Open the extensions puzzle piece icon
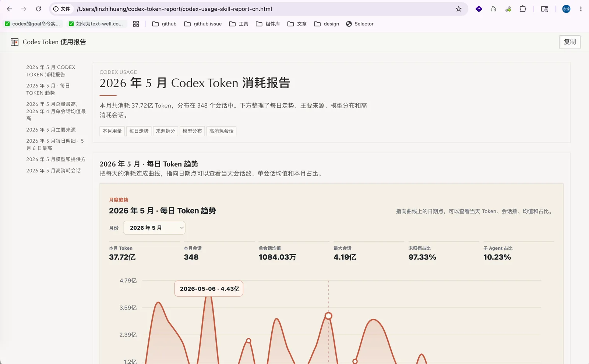Image resolution: width=589 pixels, height=364 pixels. (523, 9)
